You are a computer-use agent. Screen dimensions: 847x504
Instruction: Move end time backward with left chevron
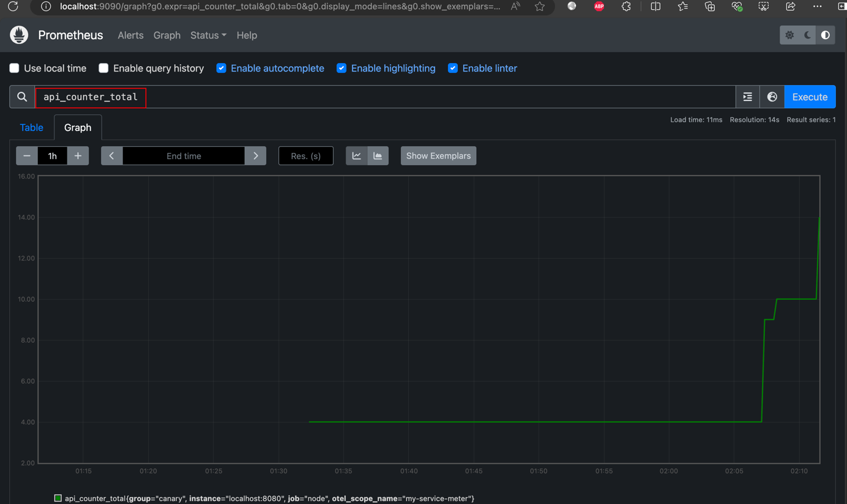click(112, 156)
